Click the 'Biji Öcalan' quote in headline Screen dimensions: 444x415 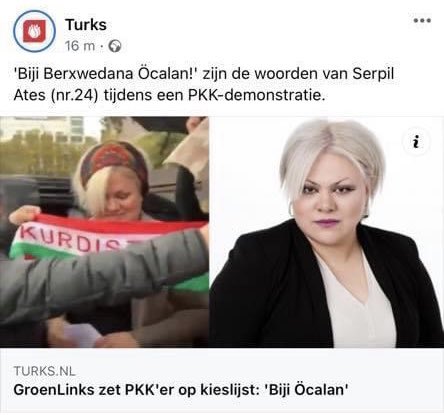click(306, 390)
